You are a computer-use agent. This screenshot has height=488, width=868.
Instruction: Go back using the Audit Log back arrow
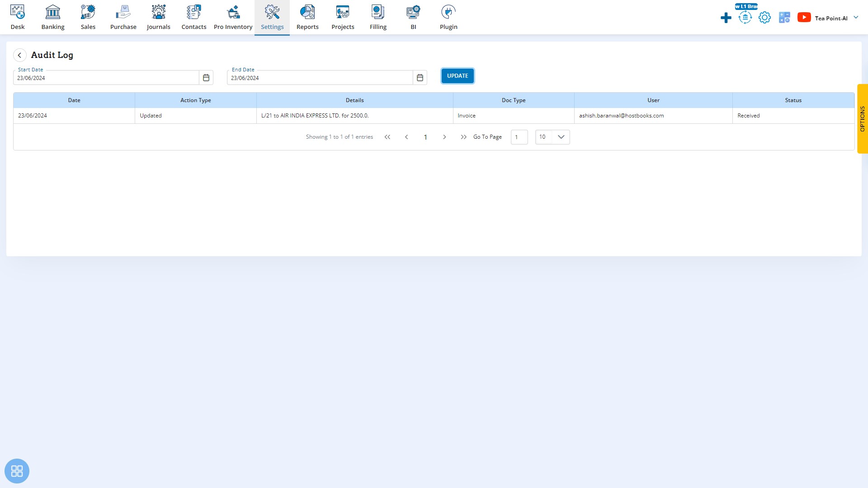tap(19, 55)
